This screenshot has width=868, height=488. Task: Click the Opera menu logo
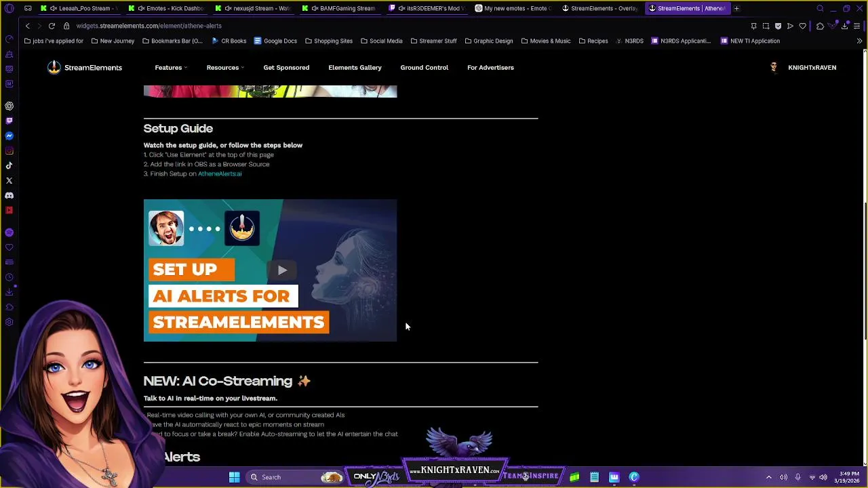coord(9,8)
